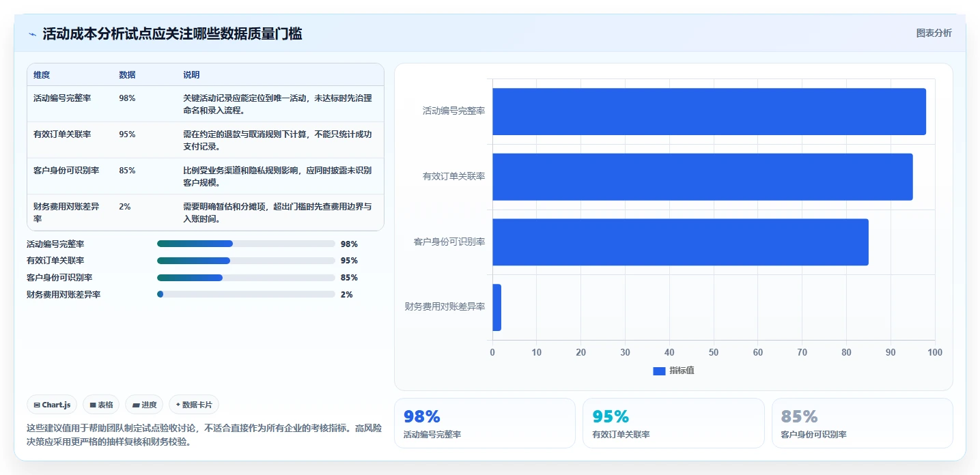The height and width of the screenshot is (475, 980).
Task: Click the 98% 活动编号完整率 stat card
Action: [485, 423]
